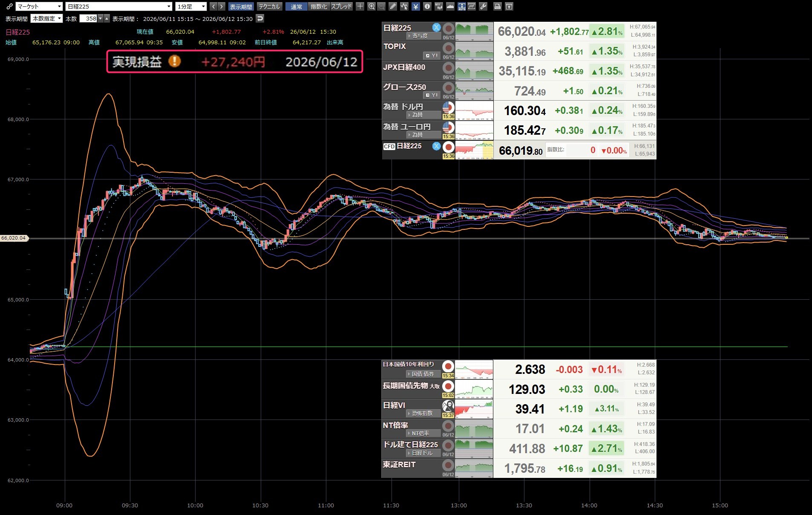Image resolution: width=812 pixels, height=515 pixels.
Task: Decrease 本数 count with down arrow
Action: pyautogui.click(x=101, y=18)
